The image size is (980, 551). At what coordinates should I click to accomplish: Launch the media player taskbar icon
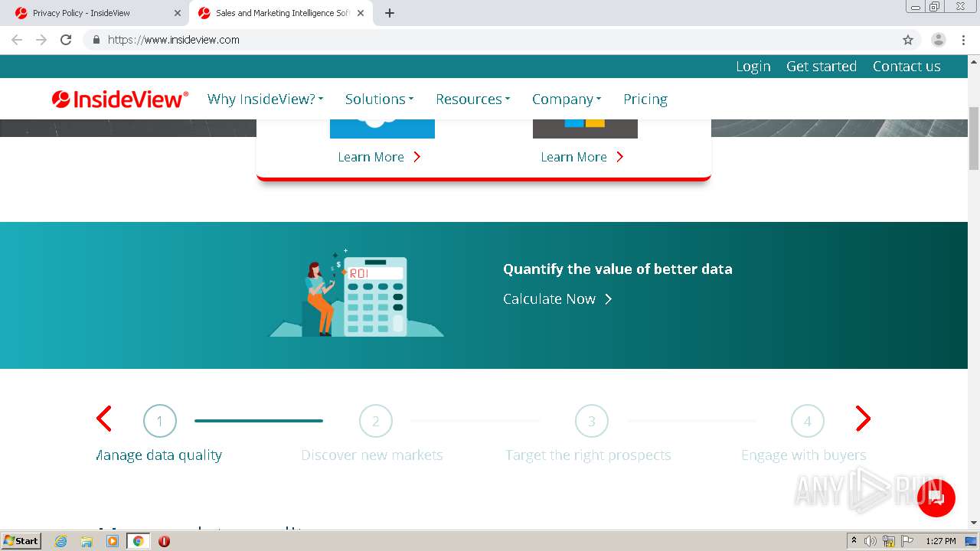(x=113, y=541)
